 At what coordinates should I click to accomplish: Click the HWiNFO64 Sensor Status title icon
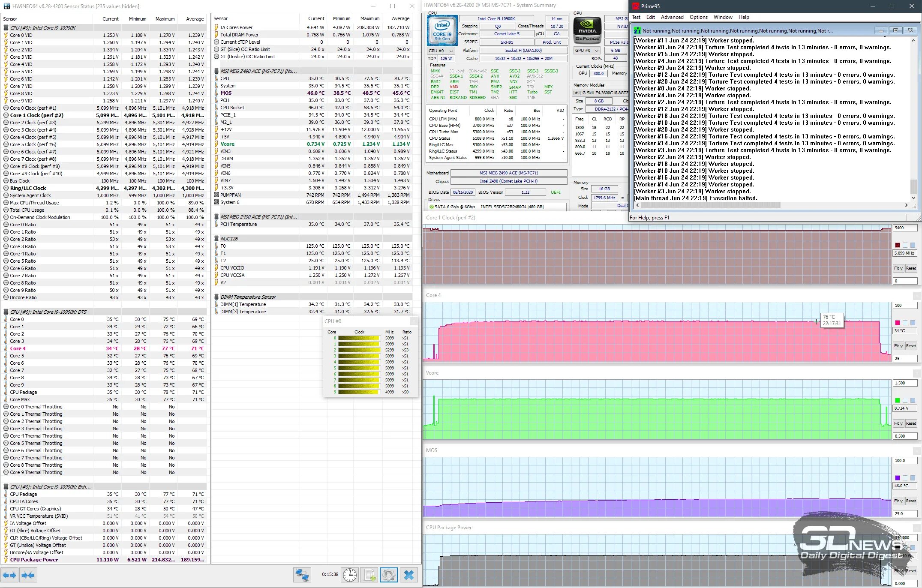pos(6,6)
